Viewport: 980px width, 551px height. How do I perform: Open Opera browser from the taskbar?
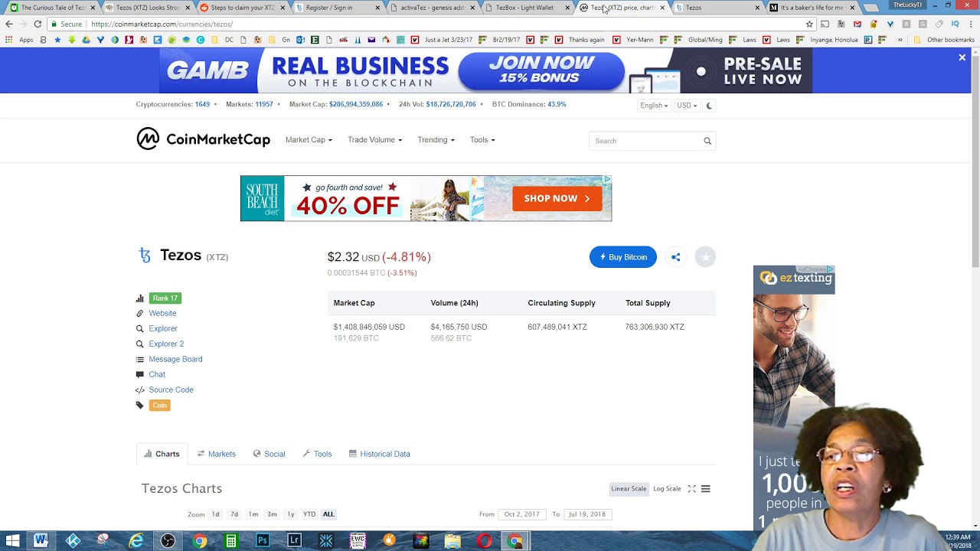click(484, 541)
